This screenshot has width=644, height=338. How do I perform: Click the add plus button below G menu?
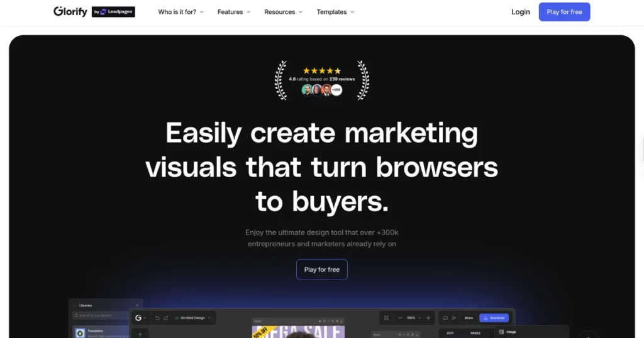coord(140,334)
